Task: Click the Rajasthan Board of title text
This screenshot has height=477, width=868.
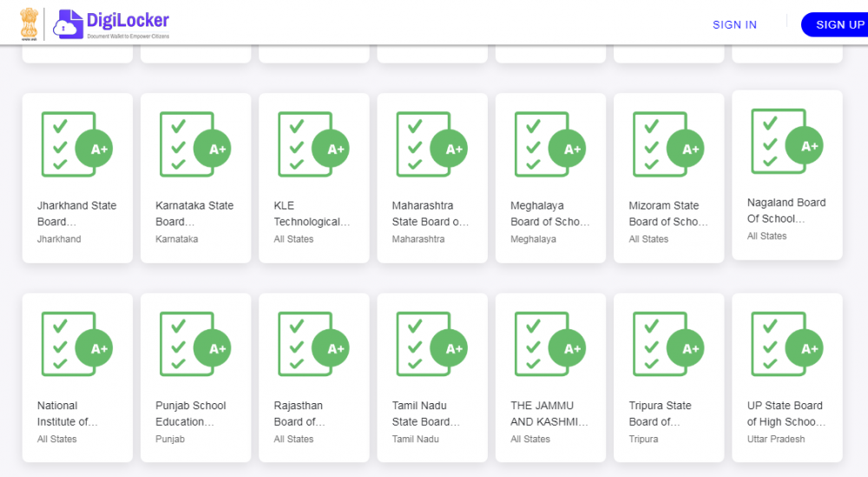Action: [299, 414]
